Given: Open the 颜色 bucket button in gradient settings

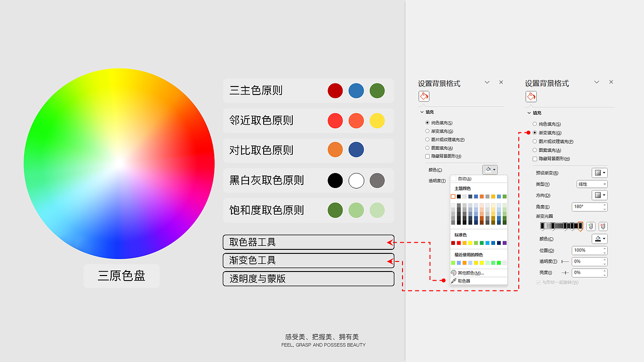Looking at the screenshot, I should coord(599,239).
